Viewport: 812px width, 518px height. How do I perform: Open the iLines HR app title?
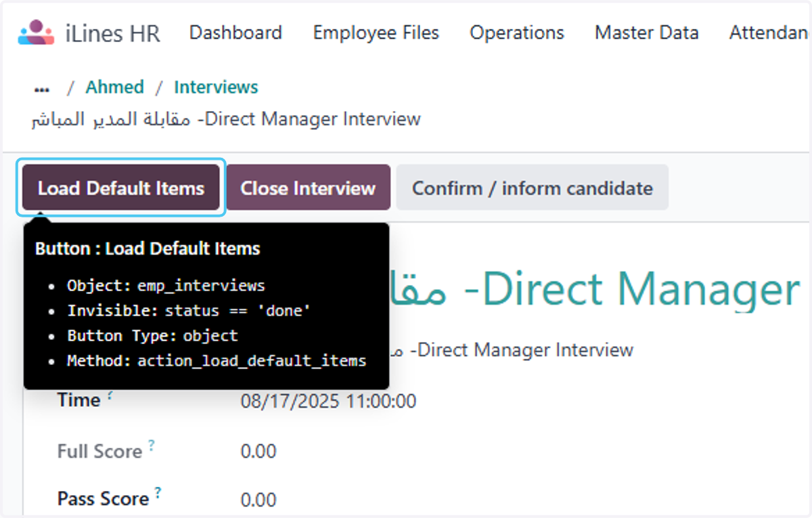113,33
